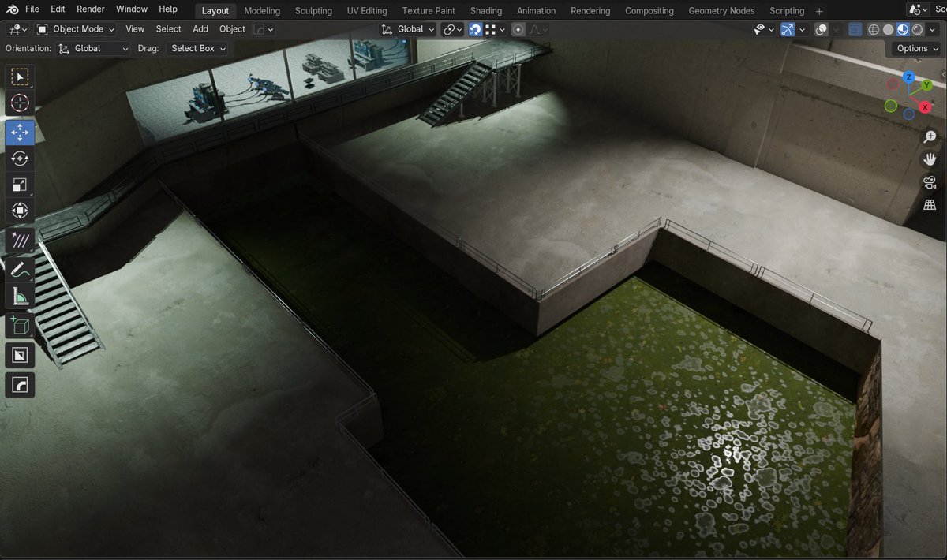Open the viewport Select menu
Image resolution: width=947 pixels, height=560 pixels.
pyautogui.click(x=168, y=29)
